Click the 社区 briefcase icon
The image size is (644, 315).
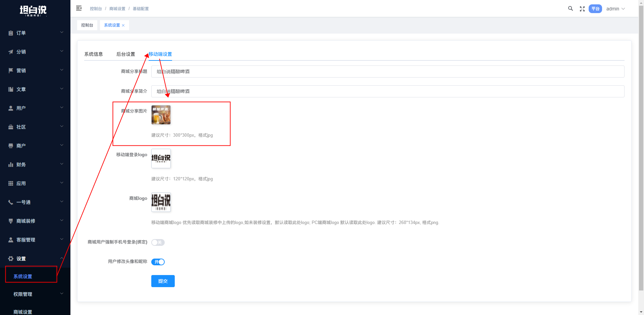(11, 127)
